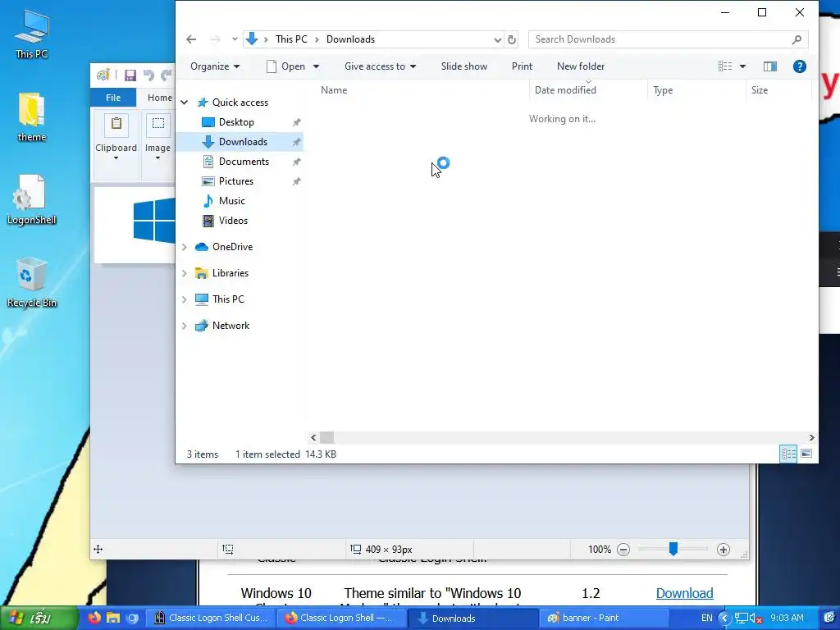This screenshot has width=840, height=630.
Task: Expand the OneDrive tree node
Action: pyautogui.click(x=185, y=247)
